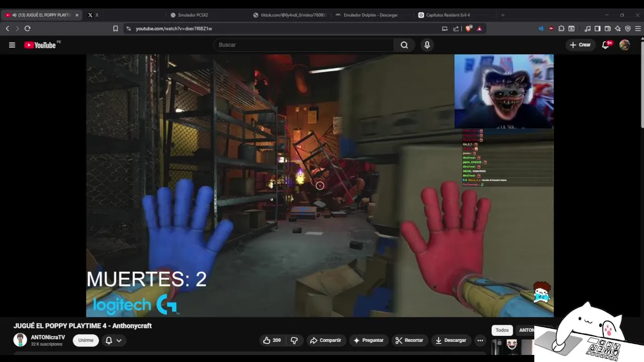Open more actions three-dot menu
644x362 pixels.
(x=480, y=340)
